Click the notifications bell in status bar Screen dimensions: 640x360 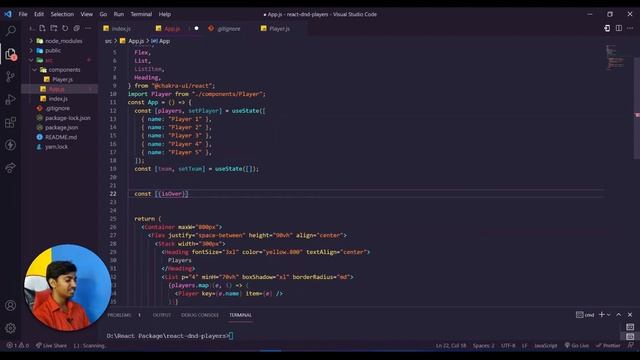pyautogui.click(x=631, y=345)
